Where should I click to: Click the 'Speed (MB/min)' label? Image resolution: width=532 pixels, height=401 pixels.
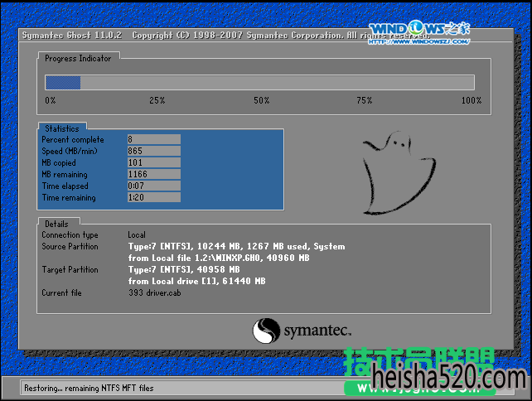tap(70, 152)
